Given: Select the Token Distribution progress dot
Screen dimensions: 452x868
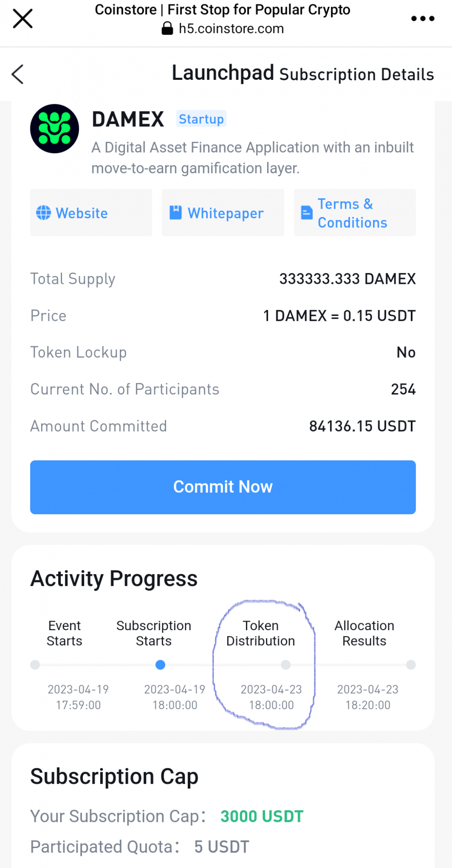Looking at the screenshot, I should coord(285,665).
